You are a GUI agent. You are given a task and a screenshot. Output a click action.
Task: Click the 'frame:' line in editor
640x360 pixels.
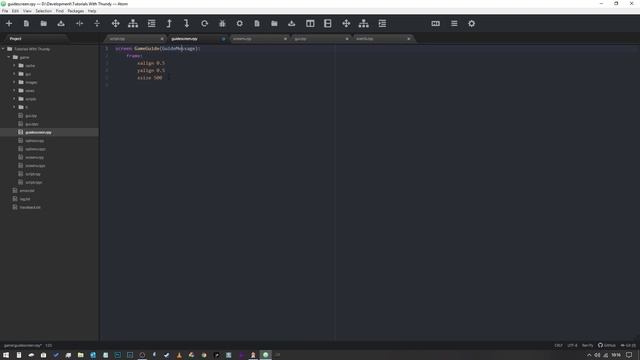pos(134,56)
